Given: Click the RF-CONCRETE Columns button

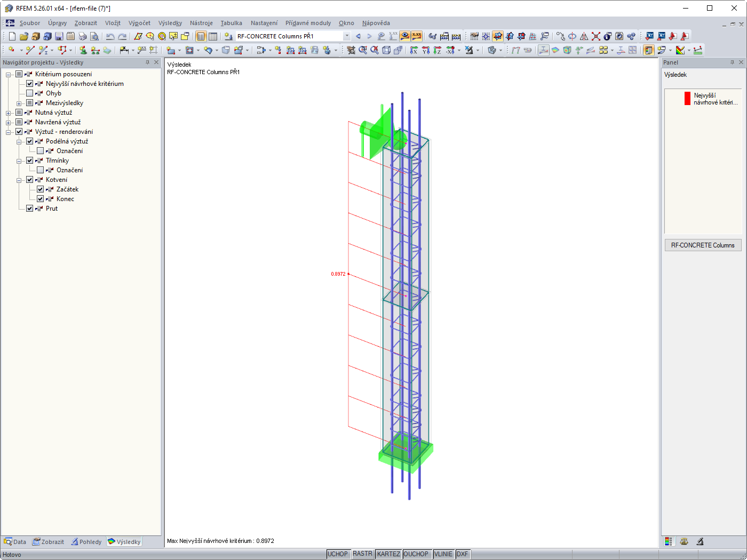Looking at the screenshot, I should pyautogui.click(x=703, y=245).
